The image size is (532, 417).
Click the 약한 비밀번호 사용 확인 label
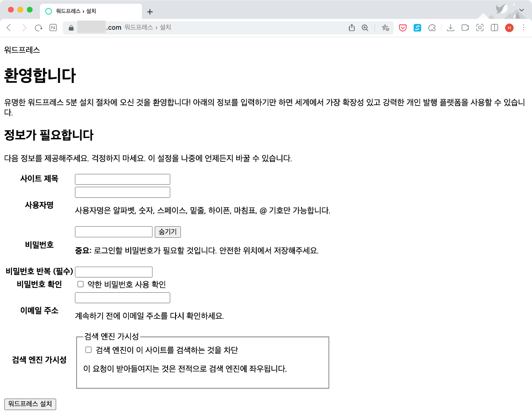point(127,284)
